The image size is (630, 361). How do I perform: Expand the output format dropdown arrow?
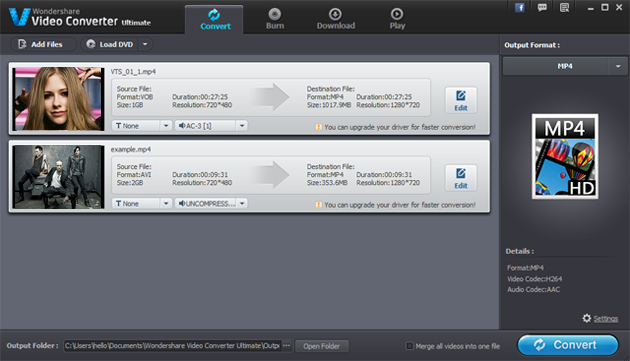click(618, 66)
